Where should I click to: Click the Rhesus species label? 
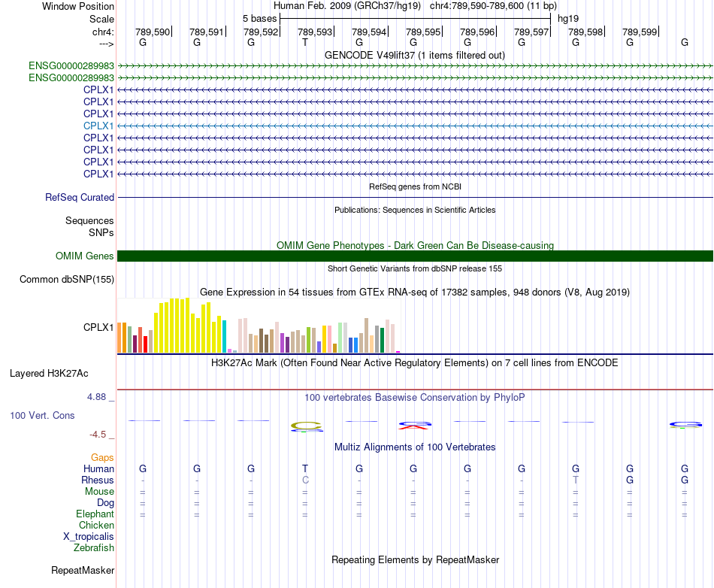pyautogui.click(x=98, y=480)
